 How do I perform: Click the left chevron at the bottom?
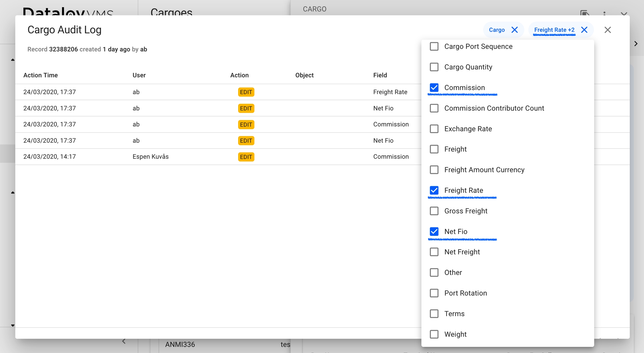click(x=124, y=341)
